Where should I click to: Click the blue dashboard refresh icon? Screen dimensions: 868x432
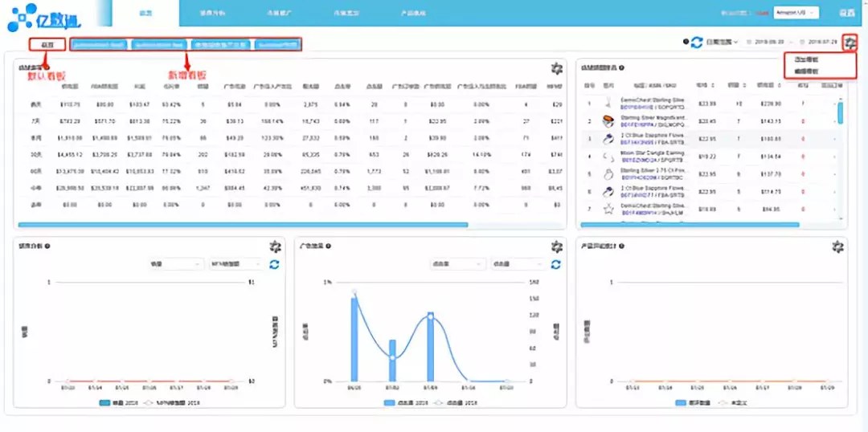[x=697, y=42]
